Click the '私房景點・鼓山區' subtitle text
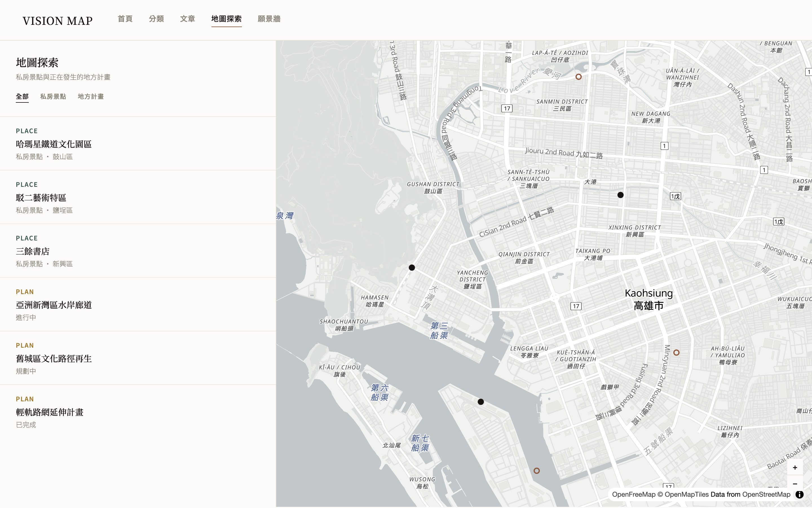 pos(44,157)
